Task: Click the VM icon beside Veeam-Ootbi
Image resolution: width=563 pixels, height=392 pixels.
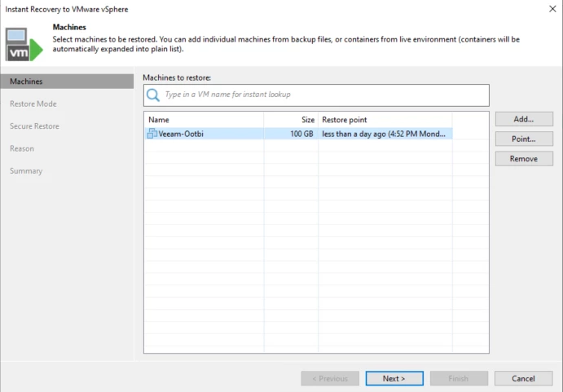Action: tap(152, 134)
